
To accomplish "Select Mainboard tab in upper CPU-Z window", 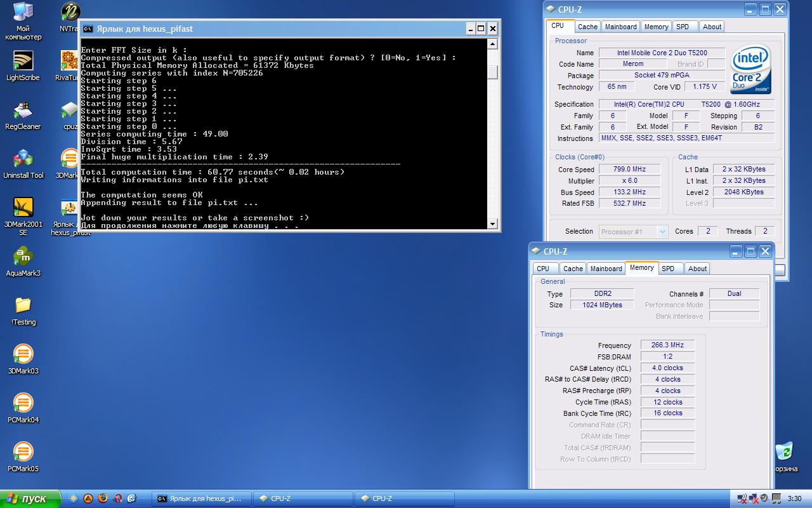I will tap(620, 27).
